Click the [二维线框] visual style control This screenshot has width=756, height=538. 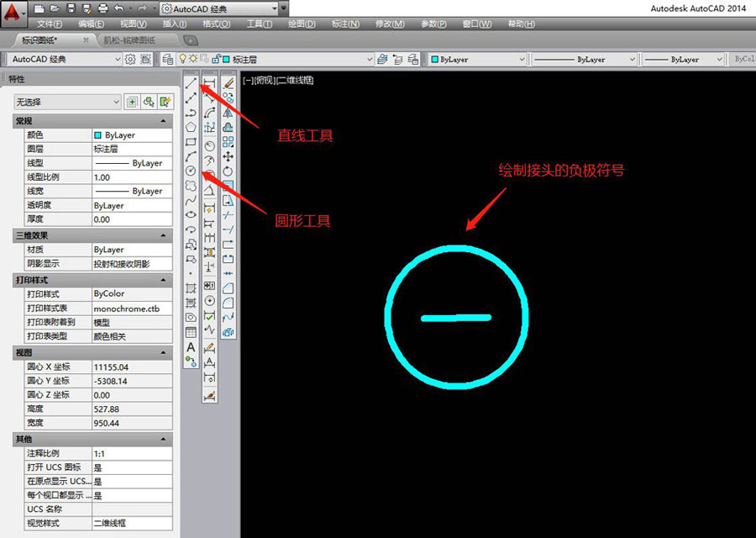click(294, 80)
